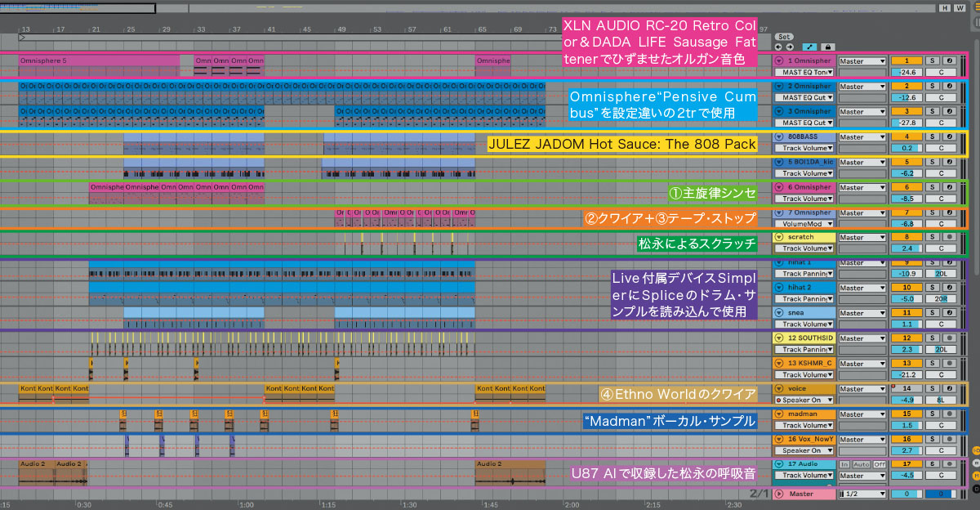
Task: Arm the hihat 2 track for recording
Action: (950, 288)
